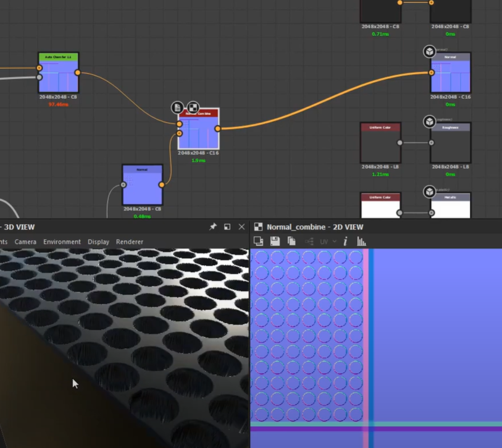Image resolution: width=502 pixels, height=448 pixels.
Task: Pin the 3D VIEW panel
Action: point(212,227)
